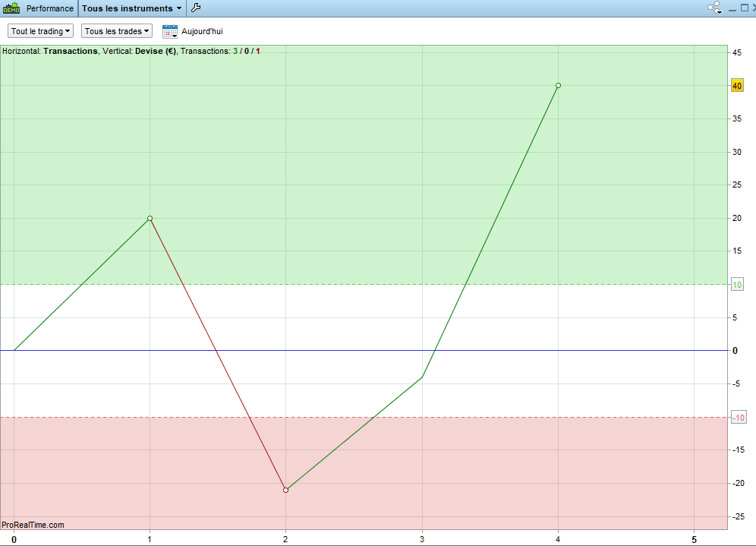The image size is (756, 546).
Task: Click the 45 value on vertical axis
Action: coord(737,52)
